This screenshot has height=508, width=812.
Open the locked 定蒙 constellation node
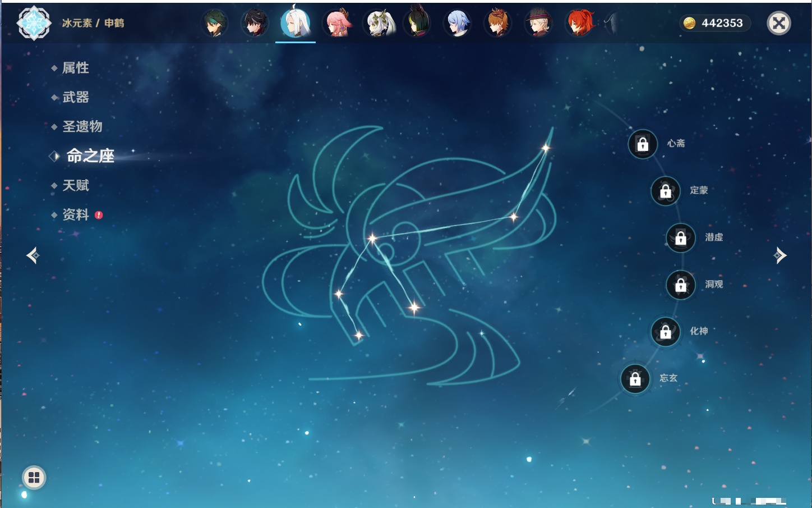(666, 191)
